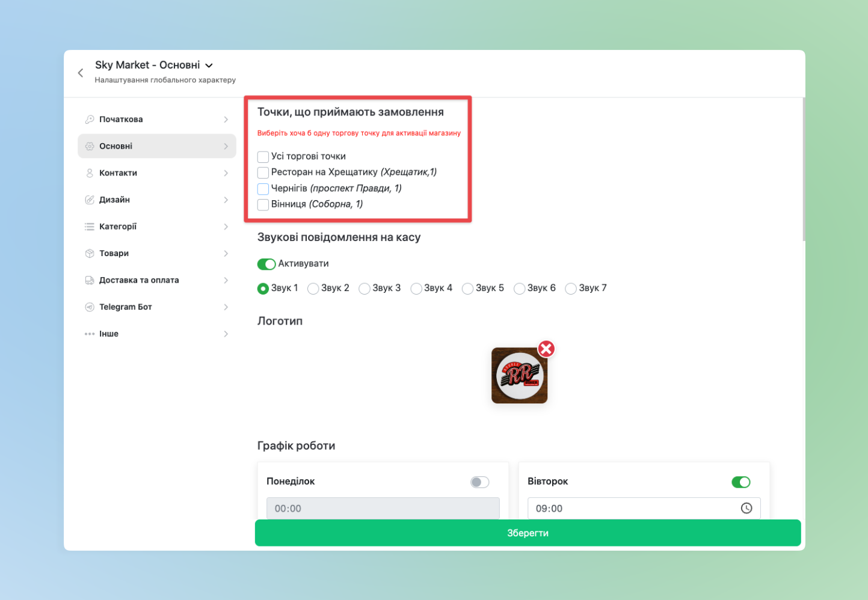This screenshot has height=600, width=868.
Task: Click the box icon beside Товари
Action: (90, 254)
